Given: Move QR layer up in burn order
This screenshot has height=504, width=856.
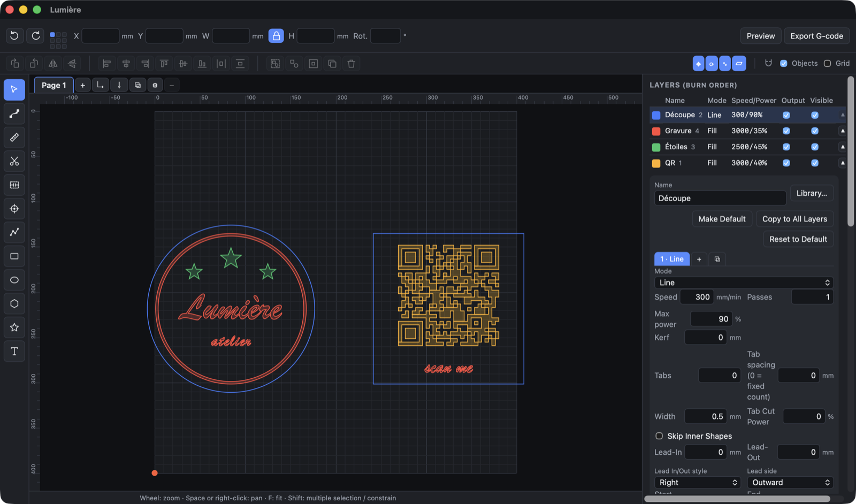Looking at the screenshot, I should click(843, 163).
